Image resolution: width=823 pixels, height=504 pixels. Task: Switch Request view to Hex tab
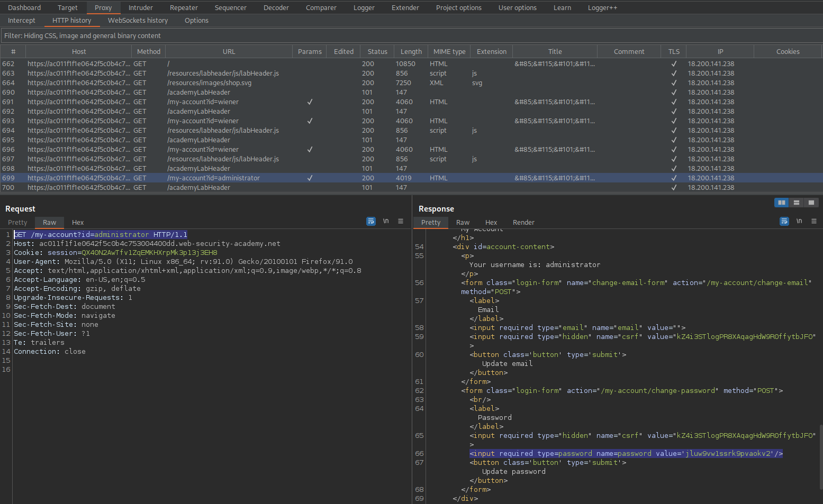click(78, 222)
